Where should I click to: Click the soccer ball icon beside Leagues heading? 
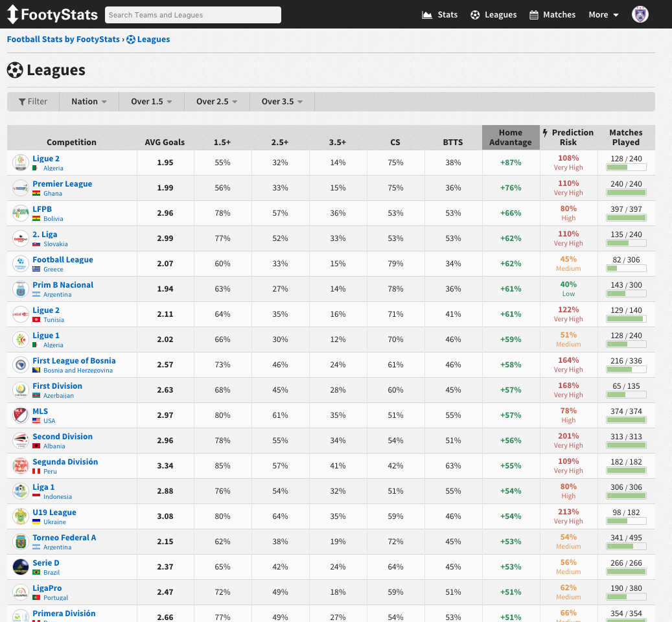point(14,70)
